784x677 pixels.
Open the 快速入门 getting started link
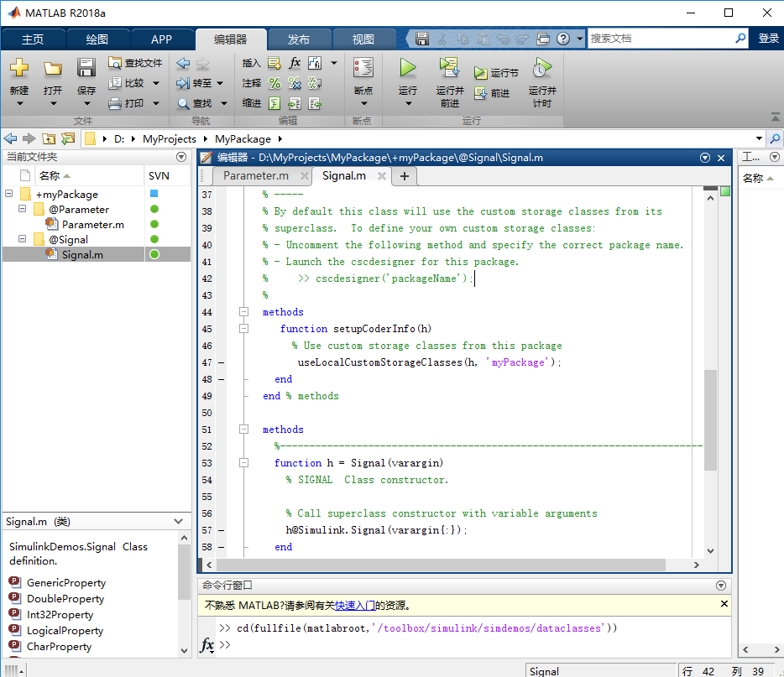[354, 605]
